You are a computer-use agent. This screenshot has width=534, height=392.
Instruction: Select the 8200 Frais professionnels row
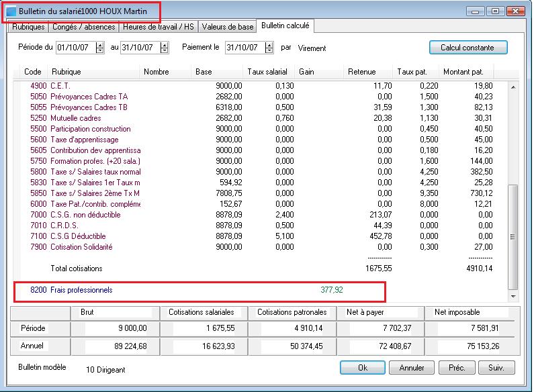tap(81, 290)
